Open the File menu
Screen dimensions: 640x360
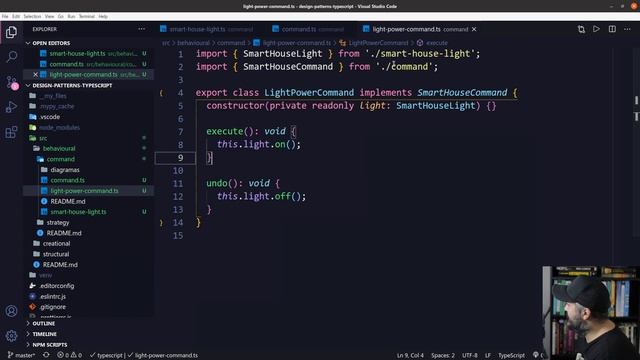5,16
